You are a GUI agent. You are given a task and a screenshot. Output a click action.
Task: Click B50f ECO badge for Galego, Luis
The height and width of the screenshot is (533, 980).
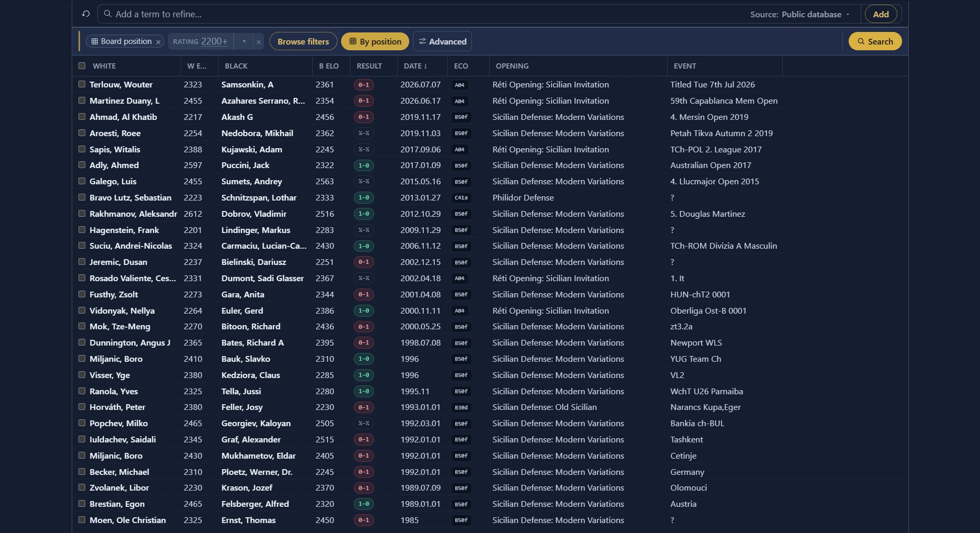pos(461,182)
